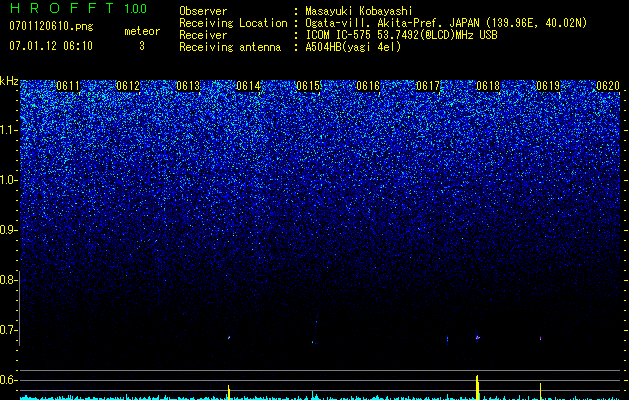Click the meteor echo just before 0614

(229, 338)
